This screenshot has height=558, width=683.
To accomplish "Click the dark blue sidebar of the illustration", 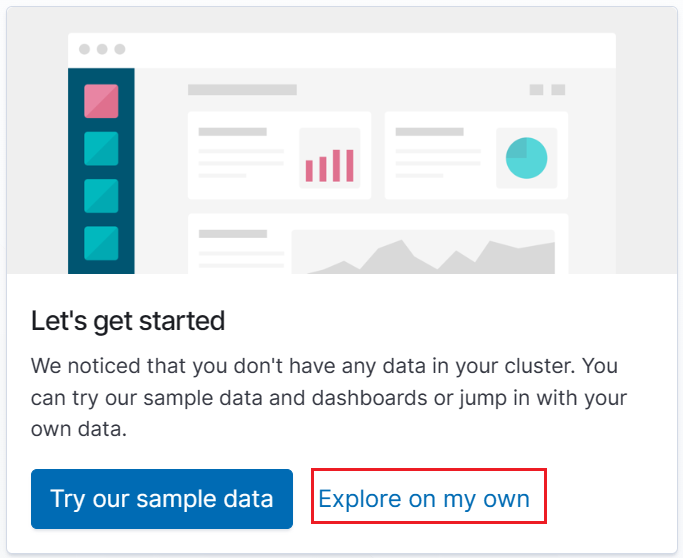I will click(101, 171).
